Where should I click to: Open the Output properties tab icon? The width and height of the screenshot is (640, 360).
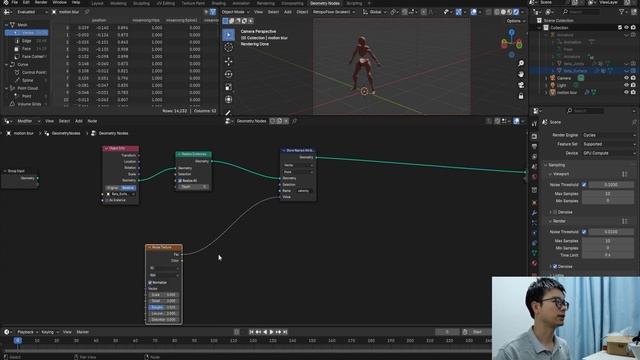(x=534, y=147)
